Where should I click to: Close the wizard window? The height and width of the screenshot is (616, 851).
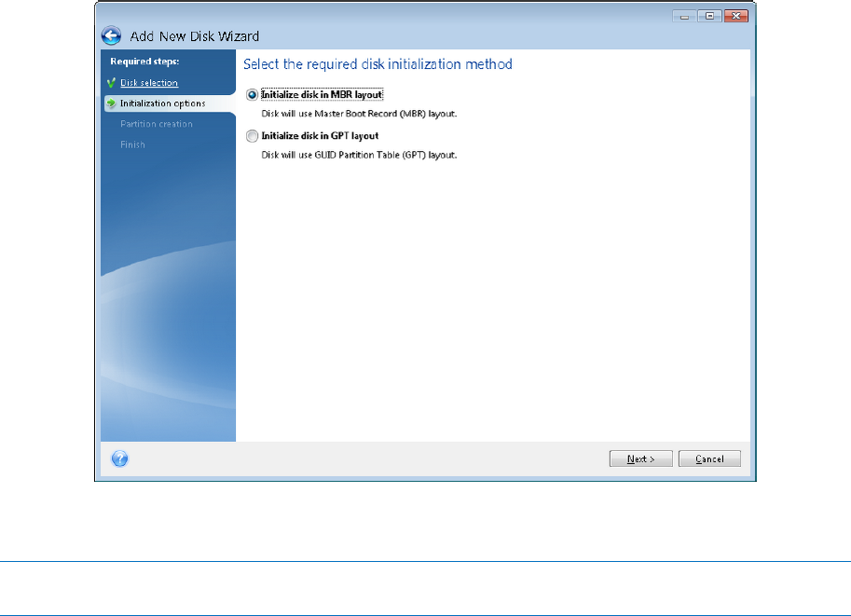point(736,16)
